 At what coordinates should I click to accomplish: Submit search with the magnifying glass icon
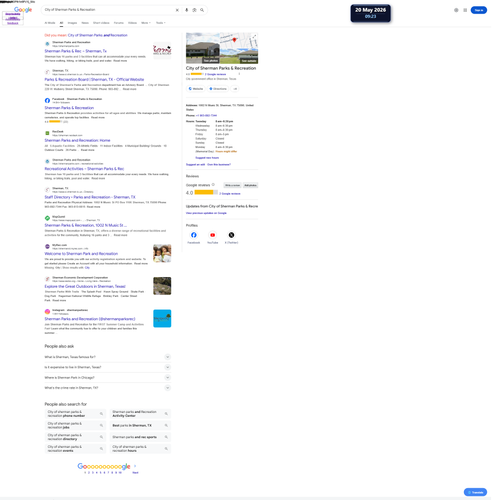tap(203, 10)
